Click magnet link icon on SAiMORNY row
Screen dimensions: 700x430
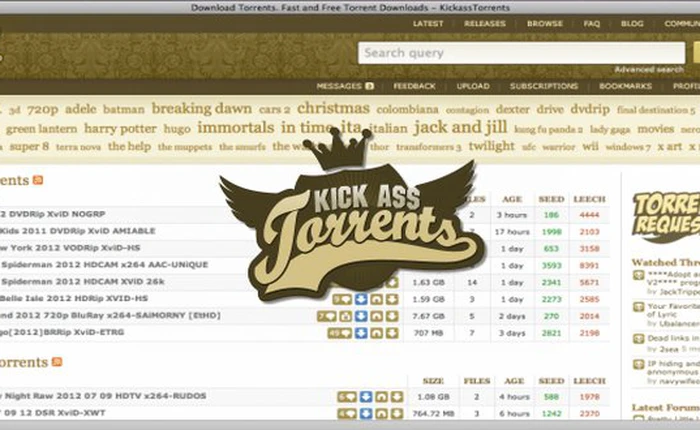(x=377, y=316)
